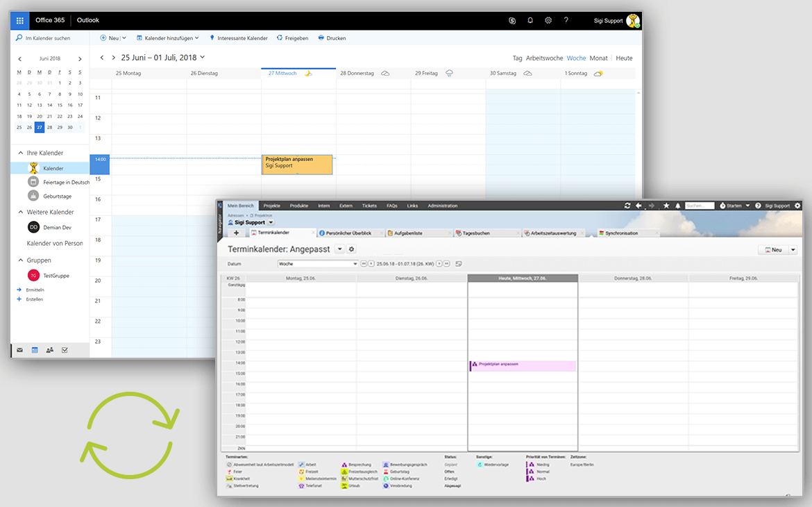Go to previous week in Terminkalender
Image resolution: width=812 pixels, height=507 pixels.
click(371, 264)
